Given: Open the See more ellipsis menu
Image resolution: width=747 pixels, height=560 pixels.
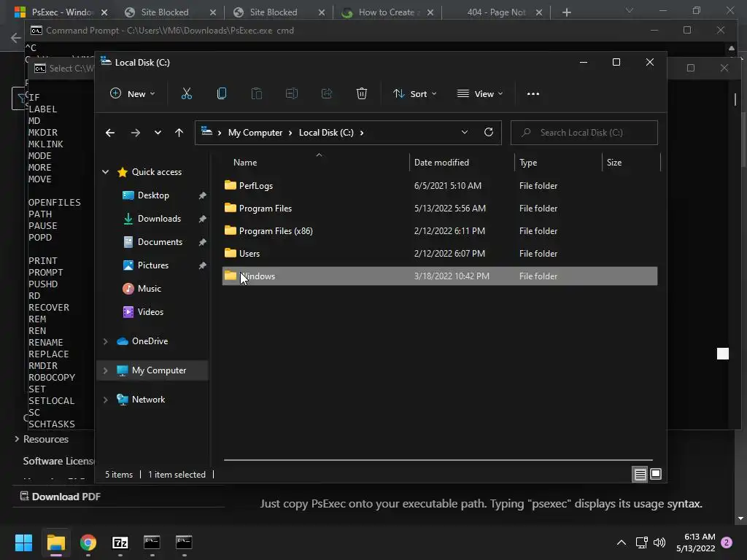Looking at the screenshot, I should [533, 94].
